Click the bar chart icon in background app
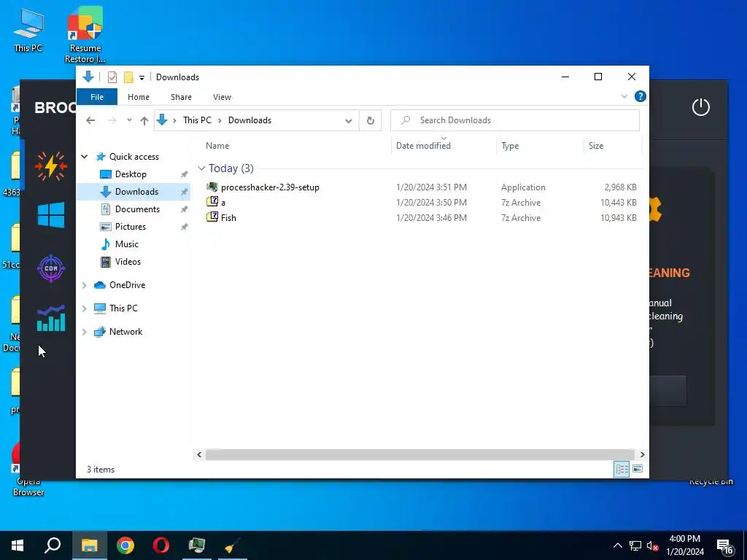Viewport: 747px width, 560px height. (x=51, y=318)
